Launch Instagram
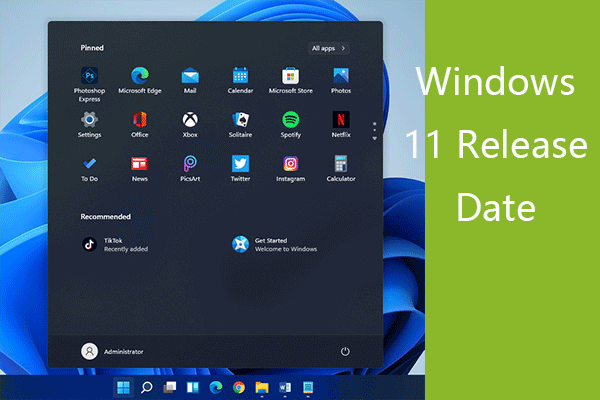The image size is (600, 400). pos(290,168)
